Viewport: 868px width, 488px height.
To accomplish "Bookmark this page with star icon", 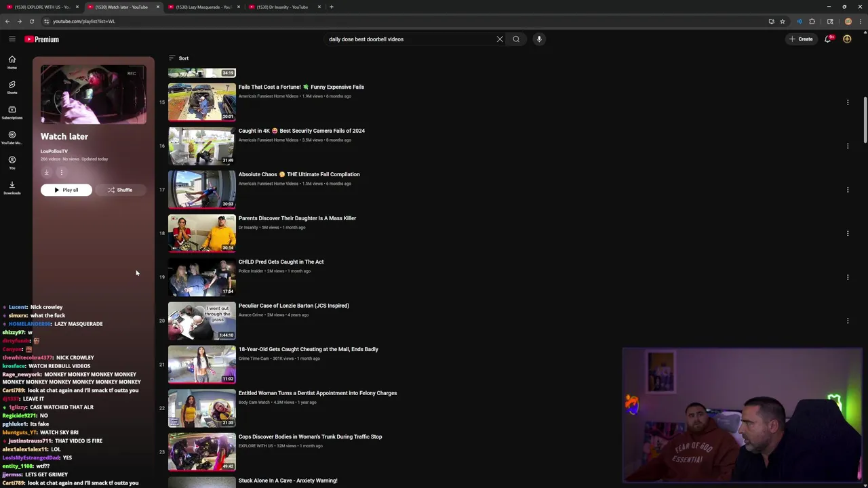I will pyautogui.click(x=783, y=21).
